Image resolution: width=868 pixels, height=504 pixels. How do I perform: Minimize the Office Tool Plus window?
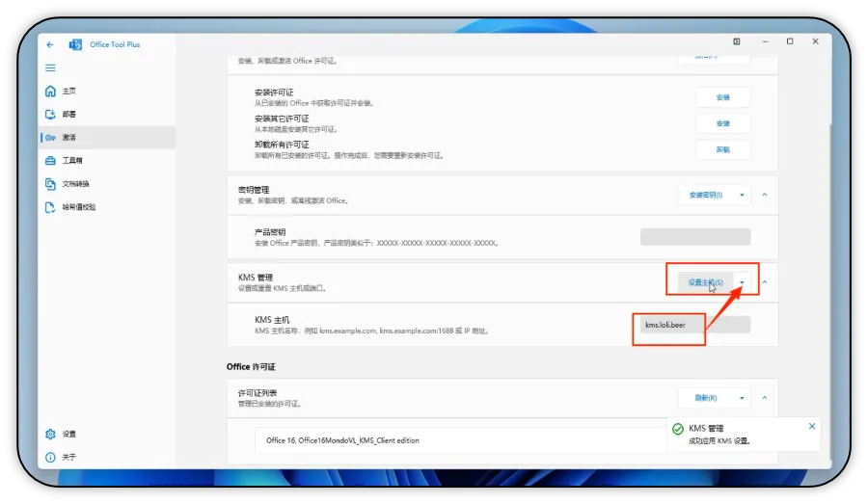tap(765, 41)
